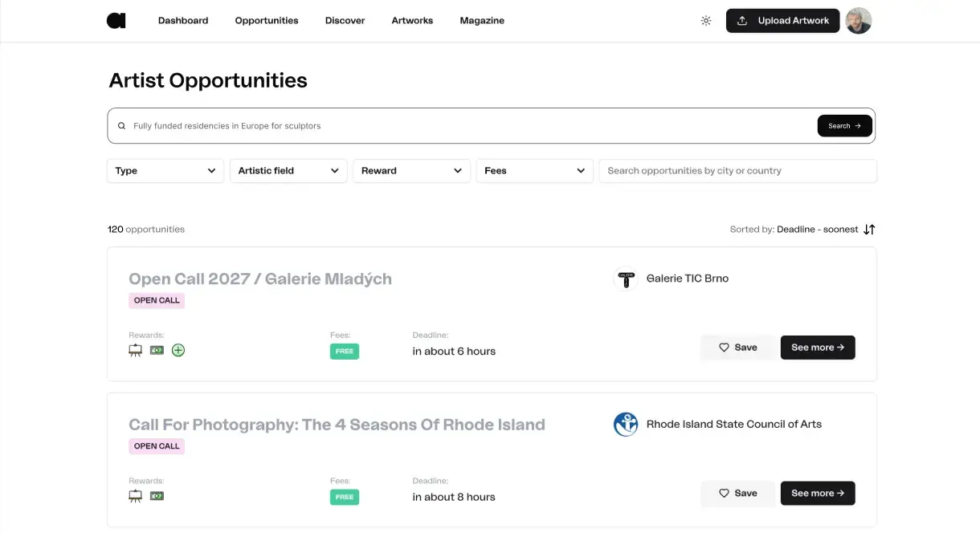Click the money reward icon on Photography call
This screenshot has width=980, height=533.
point(157,496)
